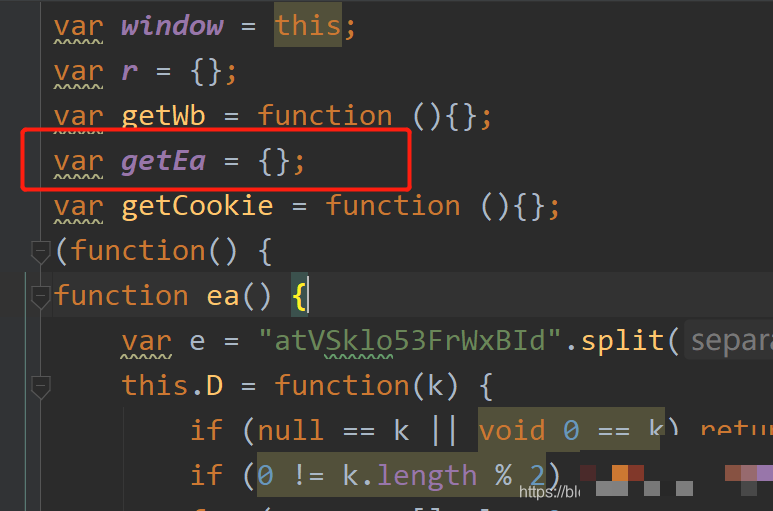Click the string "atVSklo53FrWxBId"

(408, 341)
